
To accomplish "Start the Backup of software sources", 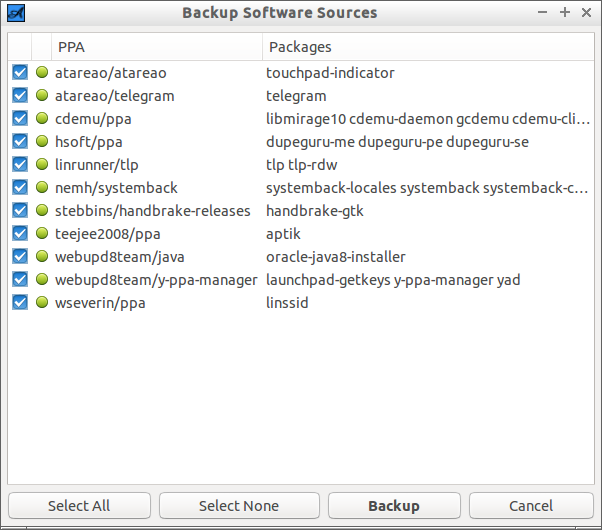I will click(394, 505).
